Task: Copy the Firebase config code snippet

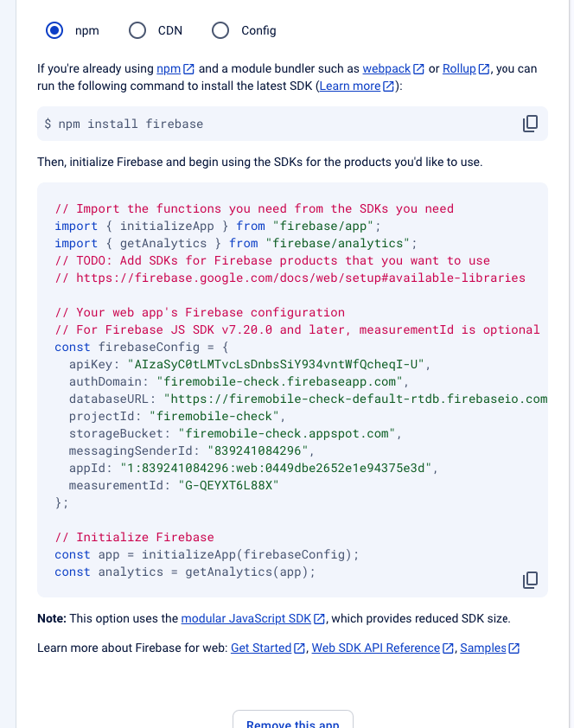Action: [530, 580]
